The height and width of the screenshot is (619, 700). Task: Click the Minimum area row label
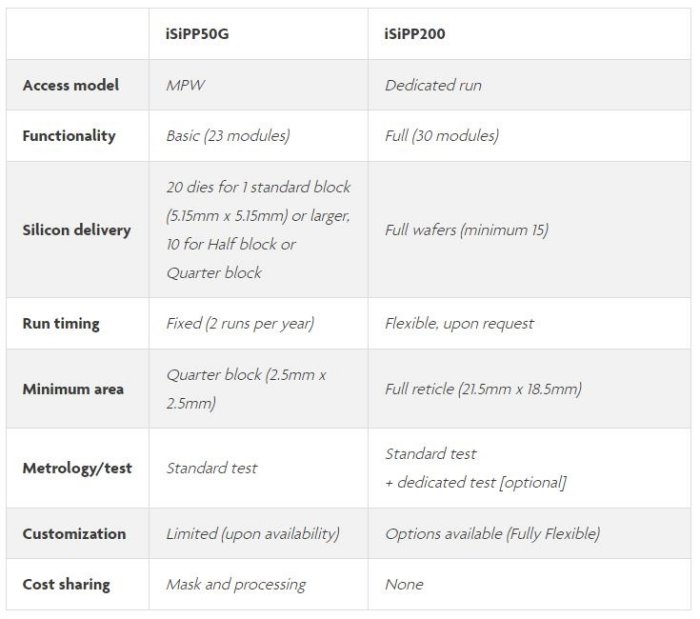73,388
